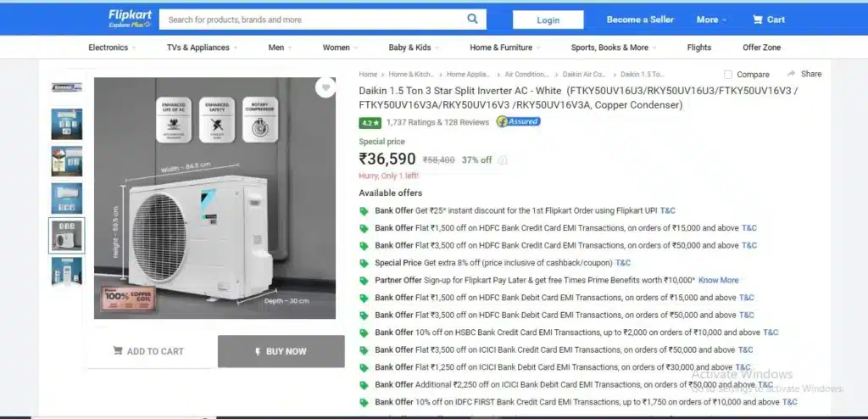868x419 pixels.
Task: Click the tag icon beside HSBC Bank offer
Action: [x=364, y=333]
